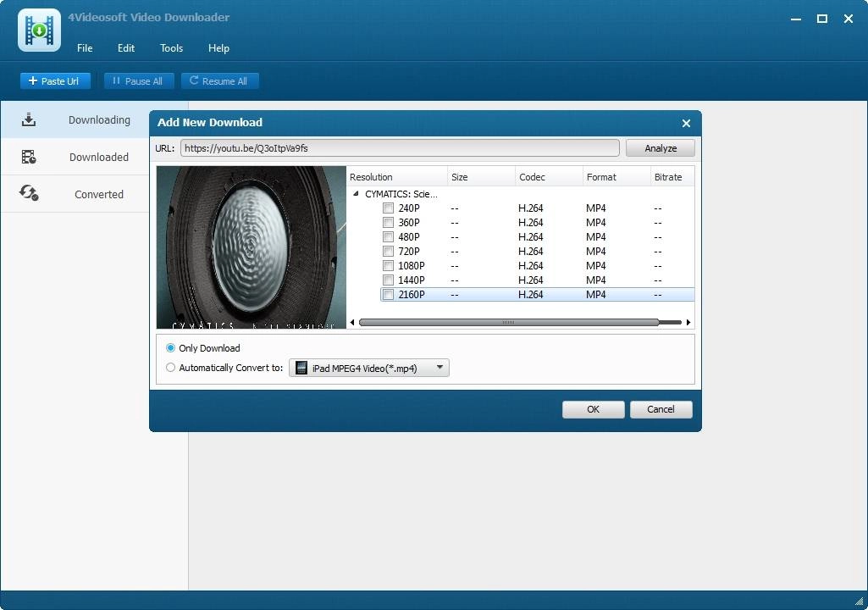This screenshot has width=868, height=610.
Task: Close the Add New Download dialog
Action: point(686,123)
